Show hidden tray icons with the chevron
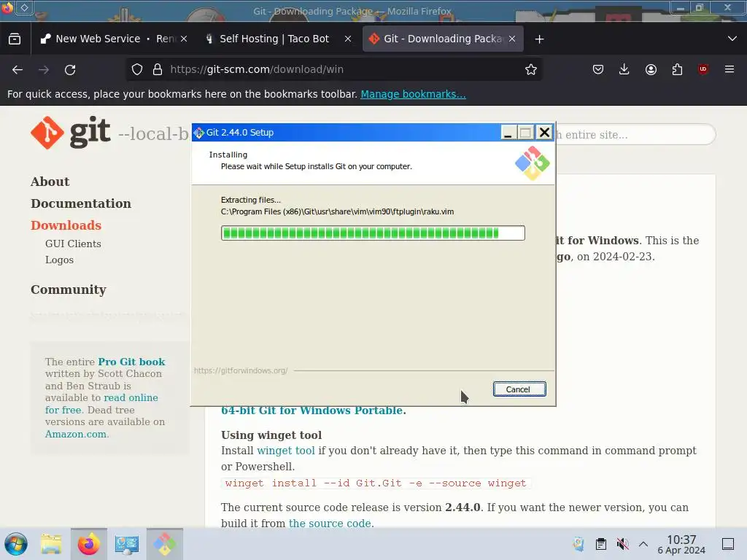The image size is (747, 560). (643, 544)
